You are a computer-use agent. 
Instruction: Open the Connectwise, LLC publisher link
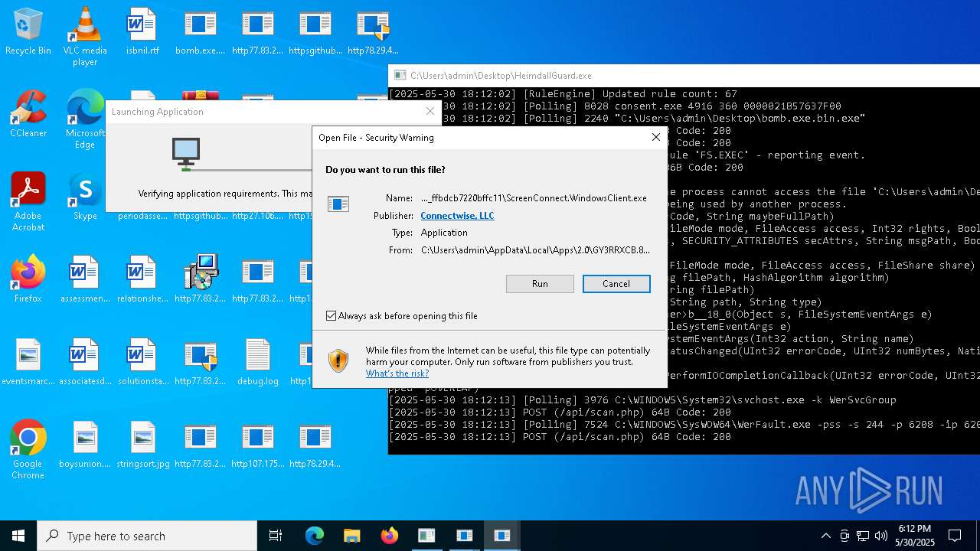click(x=457, y=216)
